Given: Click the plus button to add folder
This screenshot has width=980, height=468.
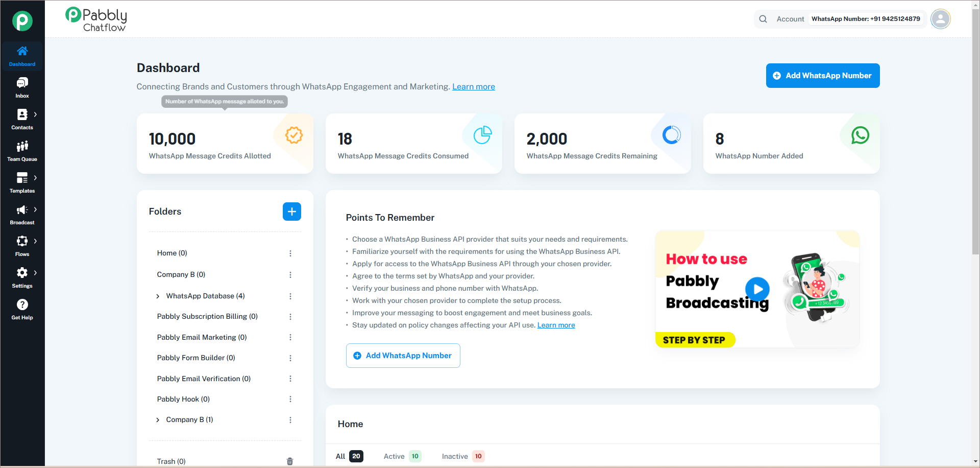Looking at the screenshot, I should point(292,212).
